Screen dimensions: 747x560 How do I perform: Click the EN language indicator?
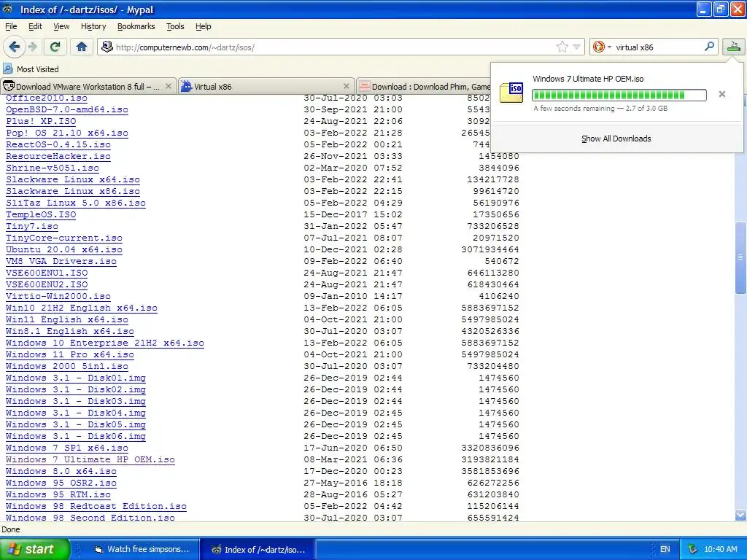pyautogui.click(x=665, y=549)
